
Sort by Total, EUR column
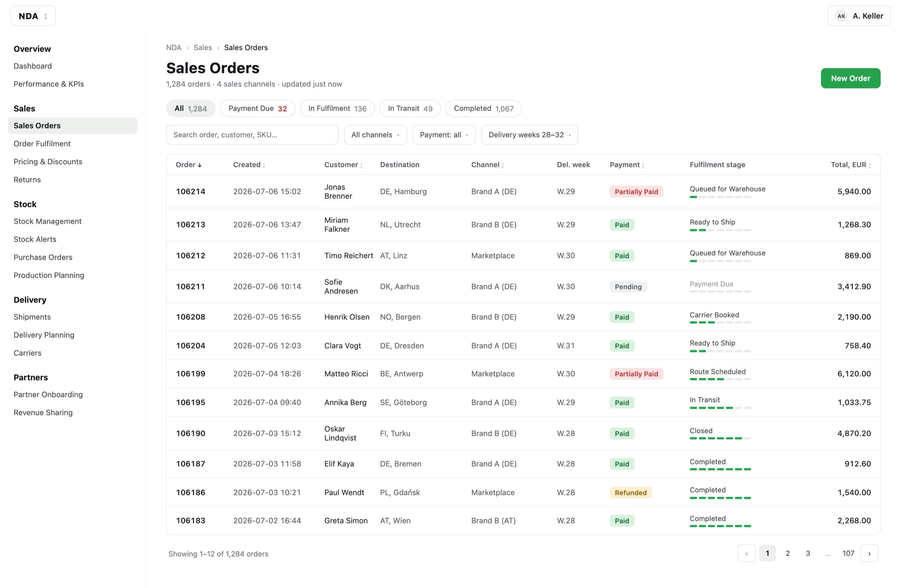[851, 165]
